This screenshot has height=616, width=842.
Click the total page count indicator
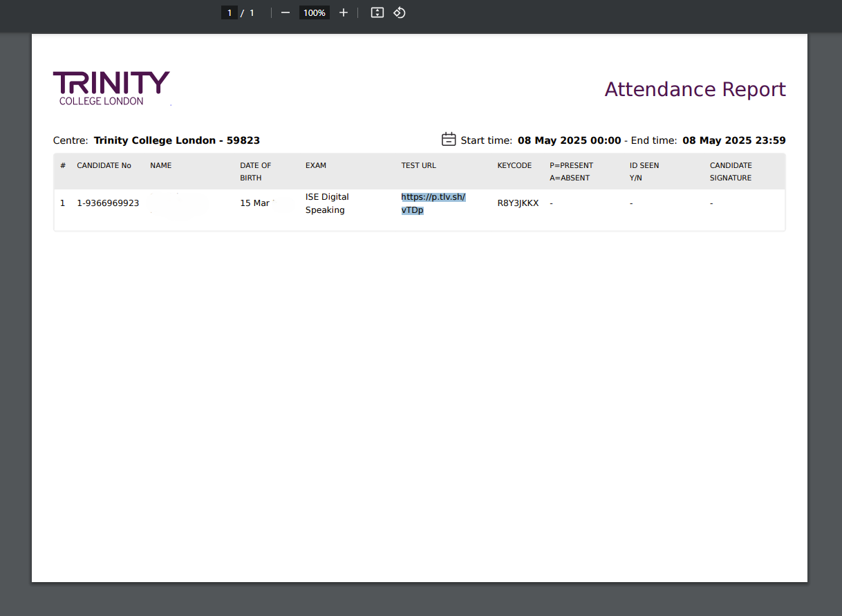(252, 12)
